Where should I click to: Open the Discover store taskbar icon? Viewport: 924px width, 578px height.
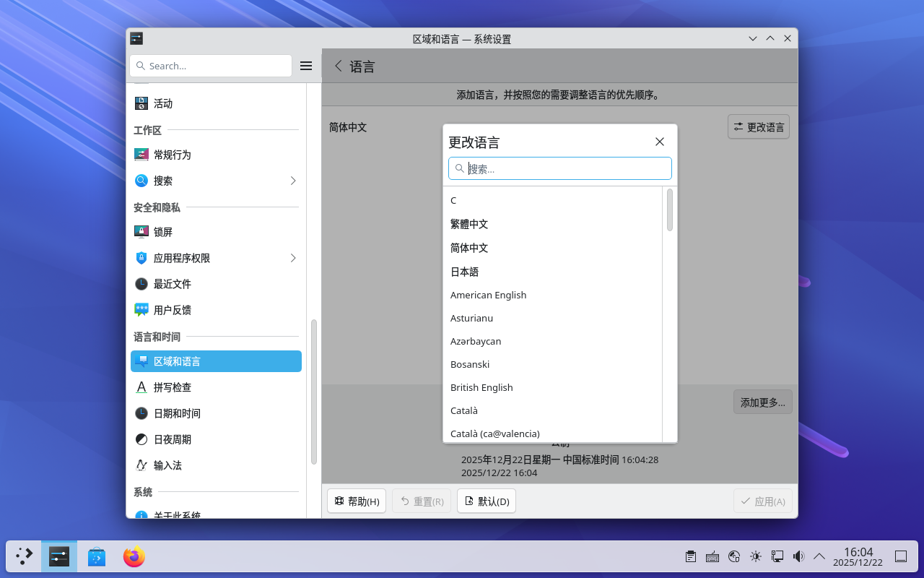point(97,557)
